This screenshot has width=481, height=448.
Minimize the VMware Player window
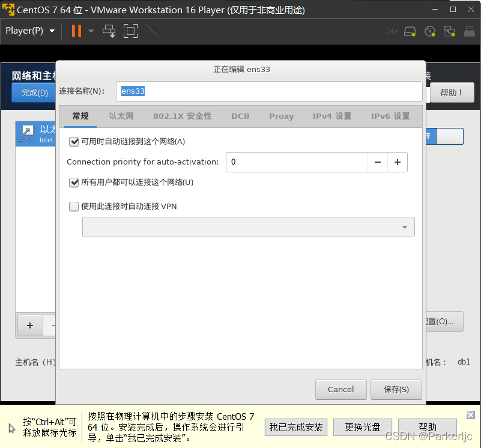pyautogui.click(x=435, y=10)
